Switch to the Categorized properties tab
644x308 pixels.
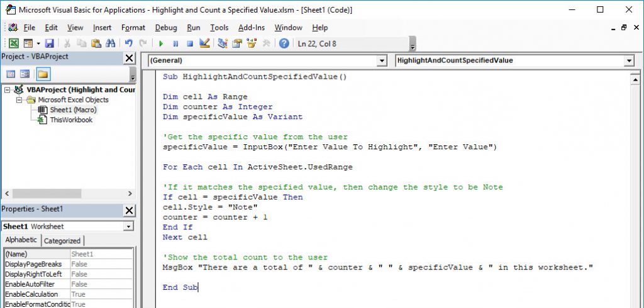point(62,241)
